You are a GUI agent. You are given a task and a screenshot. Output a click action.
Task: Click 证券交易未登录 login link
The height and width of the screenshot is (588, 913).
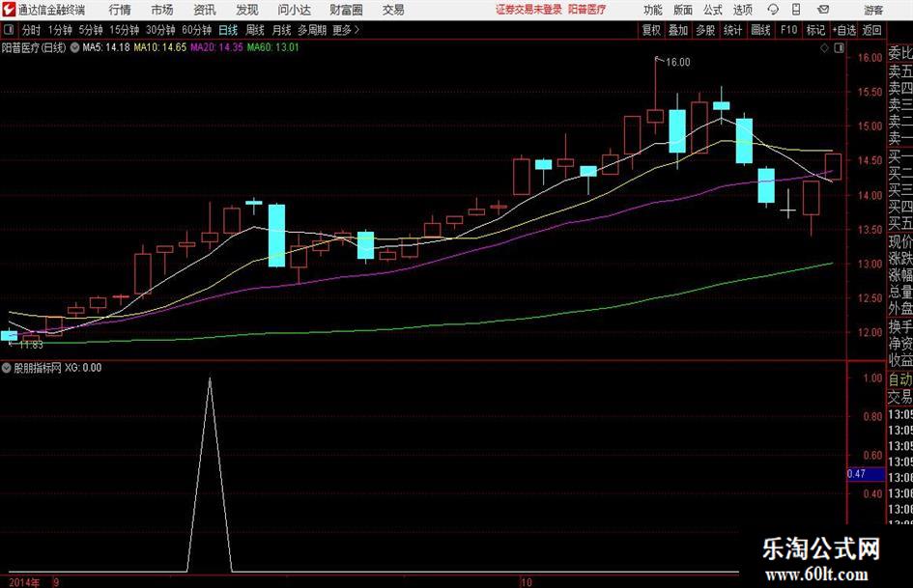[528, 10]
